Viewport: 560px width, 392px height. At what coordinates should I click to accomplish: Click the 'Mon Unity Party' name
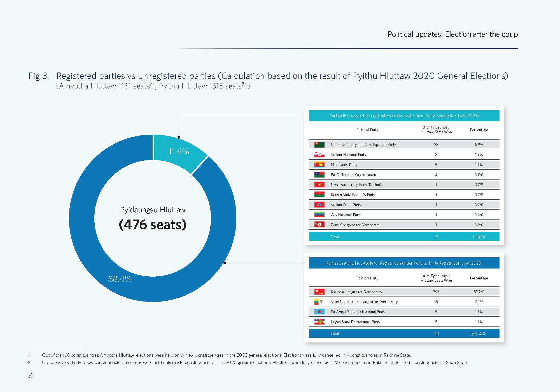click(x=344, y=165)
